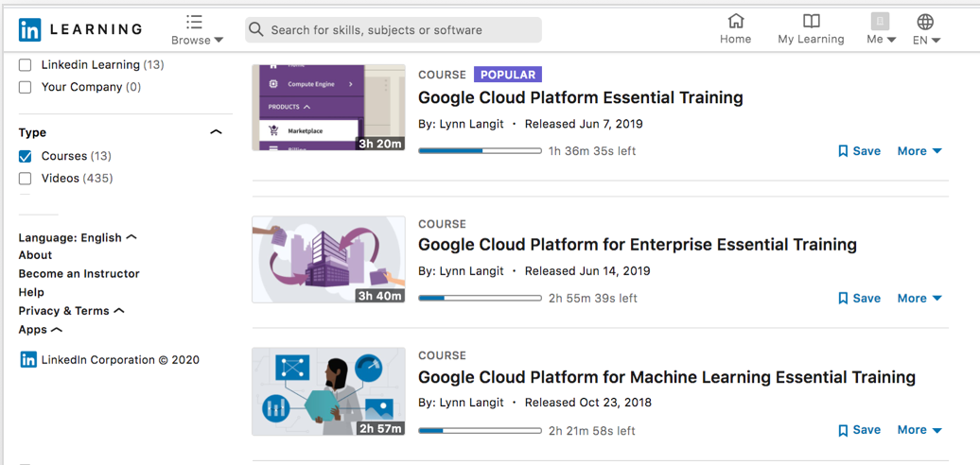
Task: Go to the Home house icon
Action: pyautogui.click(x=736, y=21)
